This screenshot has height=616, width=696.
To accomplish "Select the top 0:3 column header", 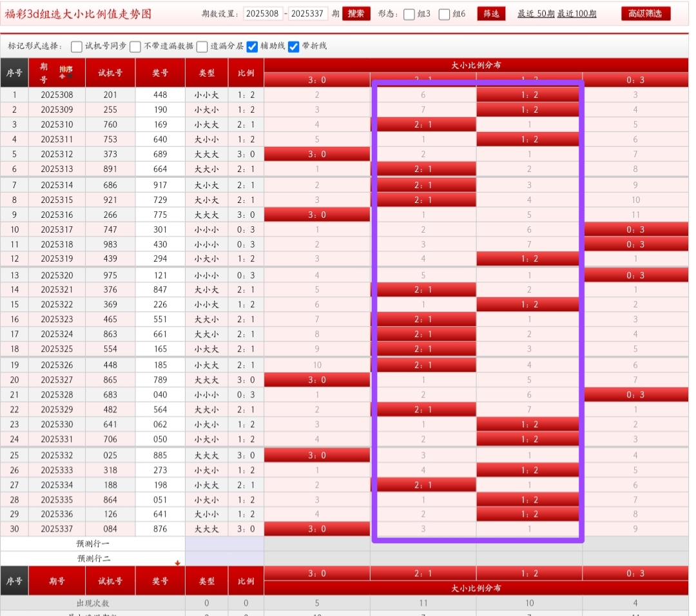I will [x=635, y=80].
